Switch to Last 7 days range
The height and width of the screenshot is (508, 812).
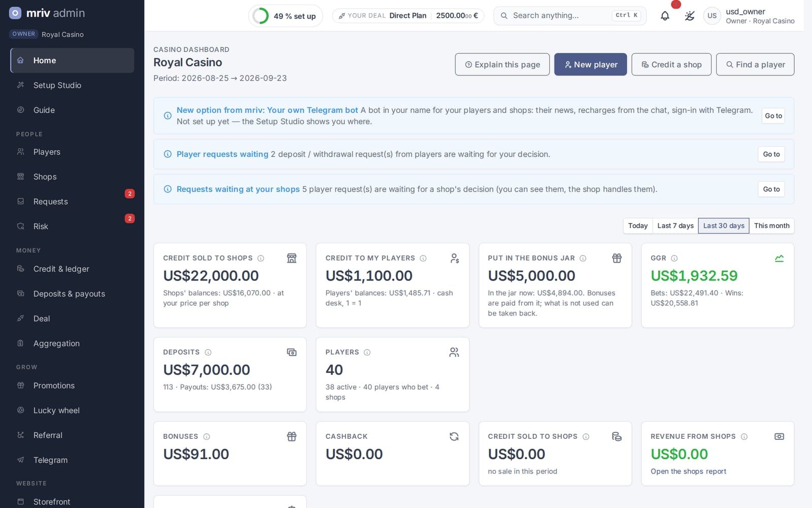pos(675,226)
